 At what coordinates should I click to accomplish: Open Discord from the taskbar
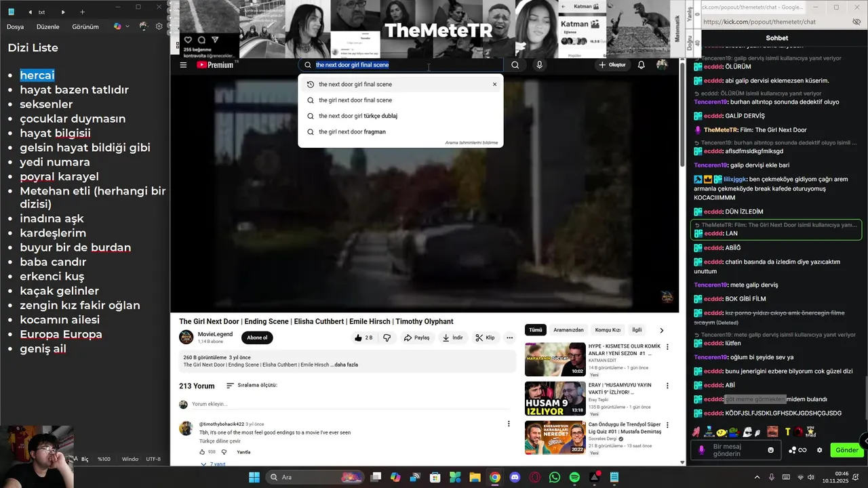515,477
